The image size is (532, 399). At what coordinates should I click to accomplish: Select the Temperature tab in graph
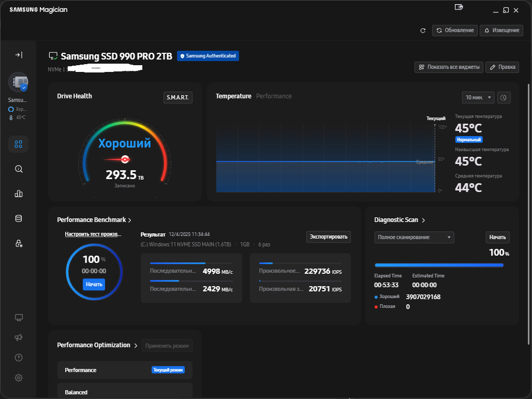(x=233, y=96)
